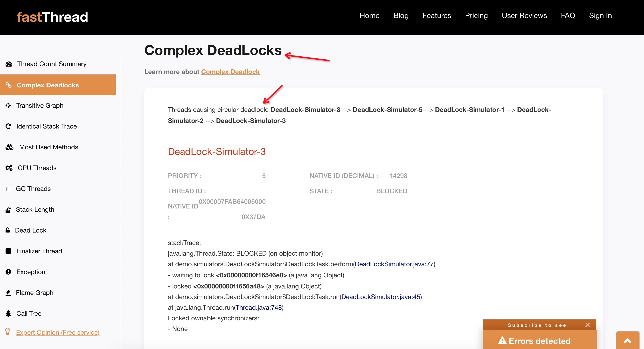Open the DeadLockSimulator.java:77 source link
This screenshot has height=349, width=644.
point(394,264)
